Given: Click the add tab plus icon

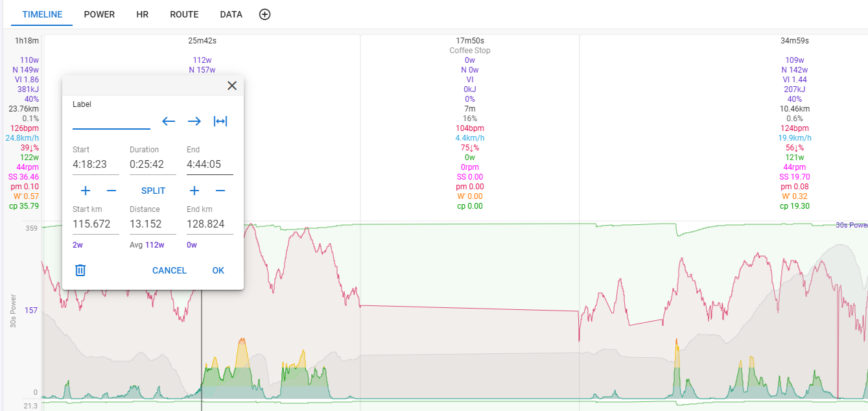Looking at the screenshot, I should 264,14.
